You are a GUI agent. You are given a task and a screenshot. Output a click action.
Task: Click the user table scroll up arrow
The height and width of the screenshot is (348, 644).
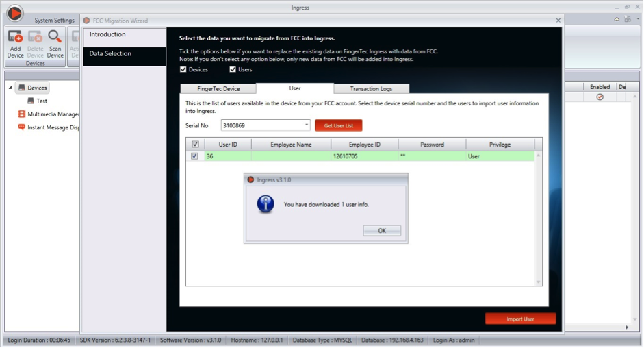(538, 155)
